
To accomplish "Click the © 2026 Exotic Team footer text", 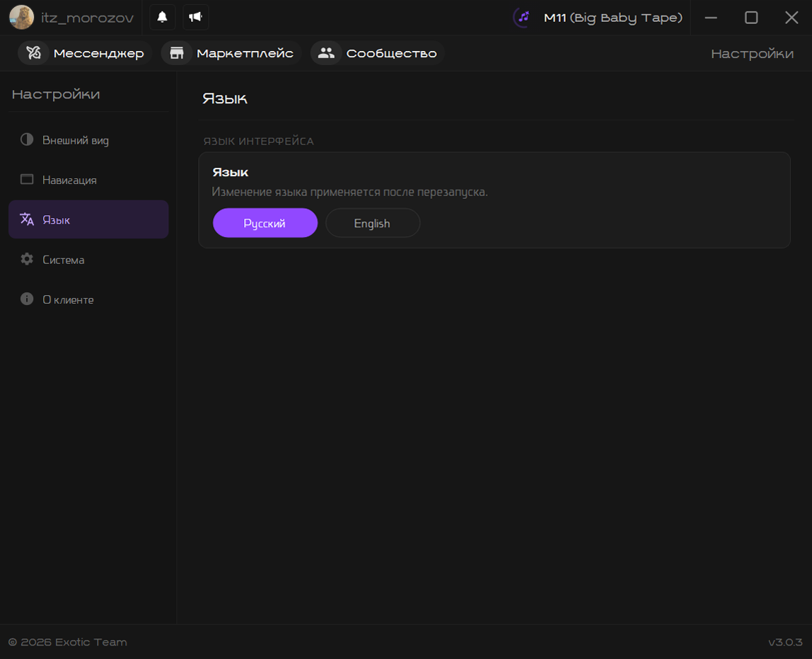I will (68, 642).
